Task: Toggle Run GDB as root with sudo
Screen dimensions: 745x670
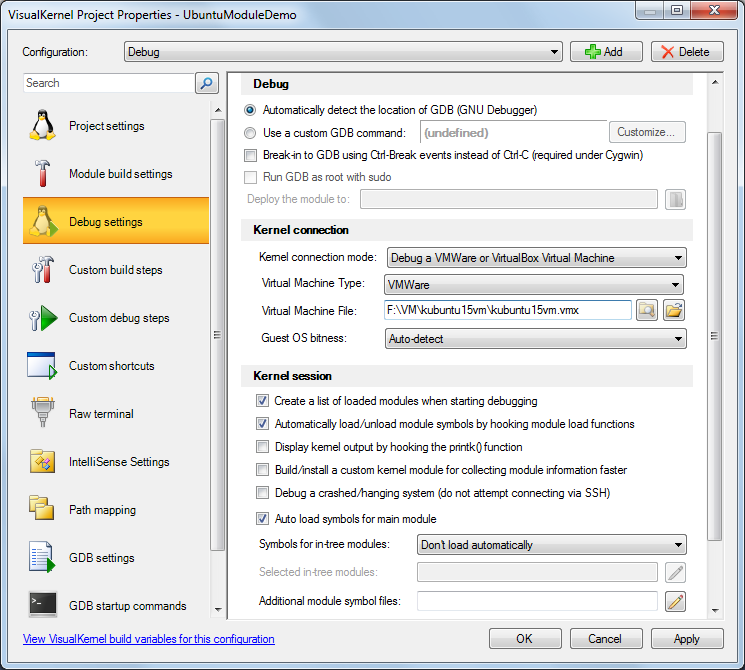Action: click(250, 177)
